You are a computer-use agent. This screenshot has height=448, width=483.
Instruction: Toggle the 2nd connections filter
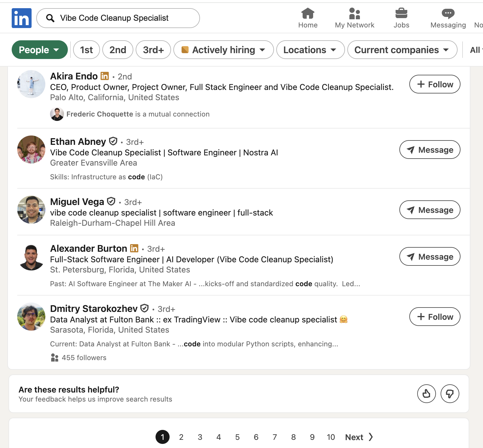[118, 50]
